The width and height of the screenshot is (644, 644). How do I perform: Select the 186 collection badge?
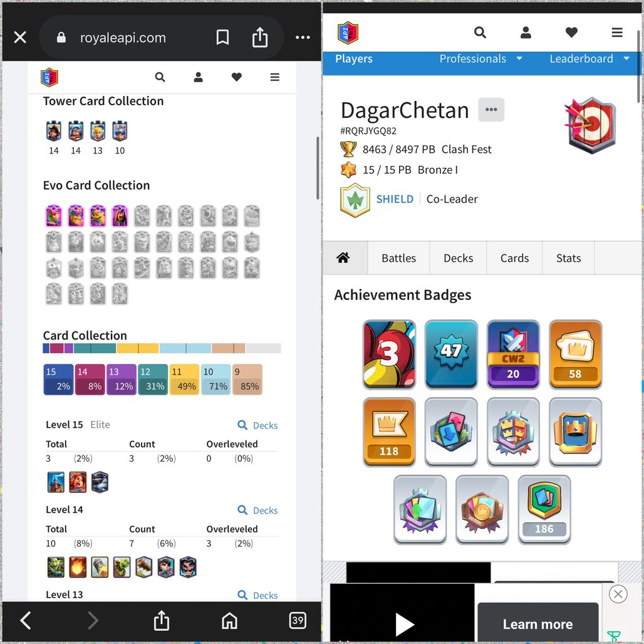544,510
